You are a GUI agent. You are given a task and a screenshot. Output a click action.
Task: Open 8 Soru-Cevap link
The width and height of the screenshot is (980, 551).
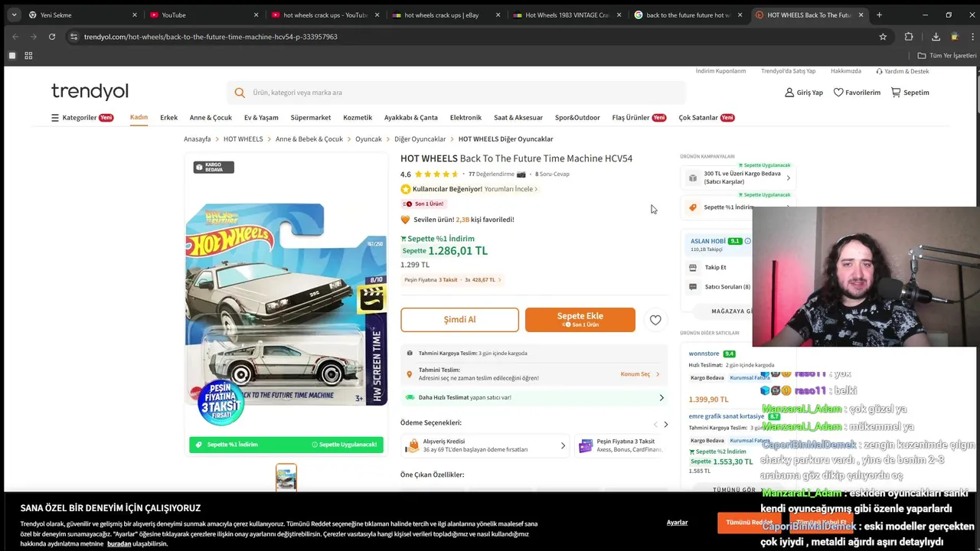(552, 174)
